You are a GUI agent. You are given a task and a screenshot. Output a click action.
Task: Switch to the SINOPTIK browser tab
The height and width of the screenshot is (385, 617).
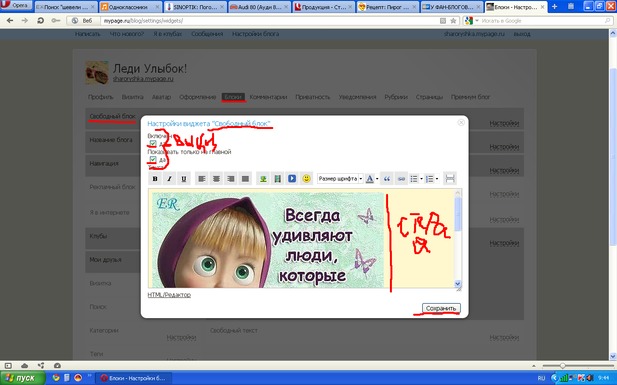195,7
